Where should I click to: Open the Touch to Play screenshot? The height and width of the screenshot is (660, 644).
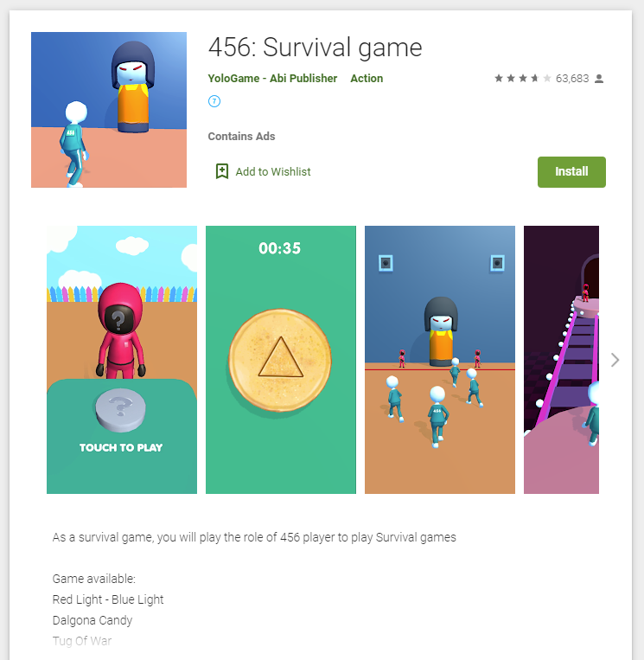[x=122, y=360]
